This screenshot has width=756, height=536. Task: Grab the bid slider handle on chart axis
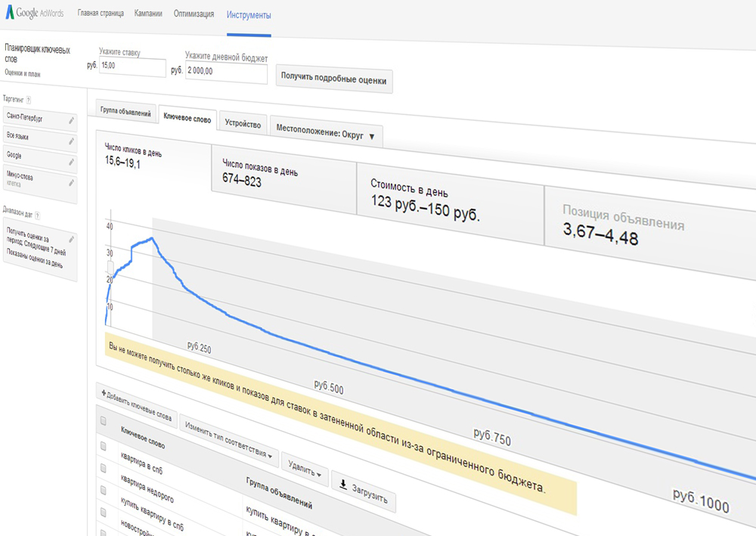coord(110,267)
